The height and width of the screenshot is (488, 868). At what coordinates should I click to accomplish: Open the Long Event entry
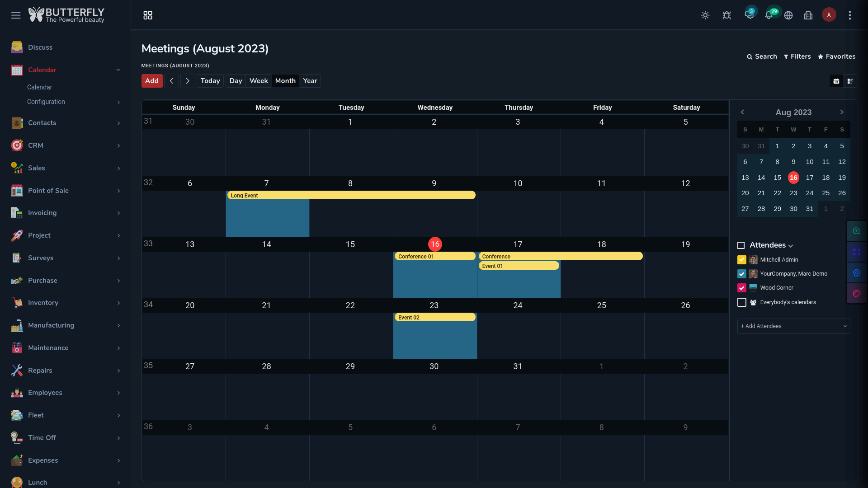pos(351,195)
